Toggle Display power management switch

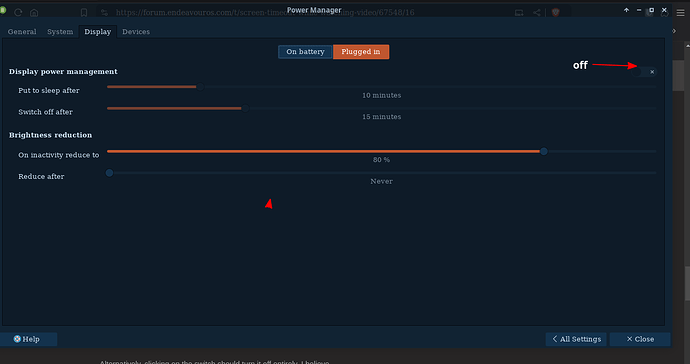[x=644, y=72]
